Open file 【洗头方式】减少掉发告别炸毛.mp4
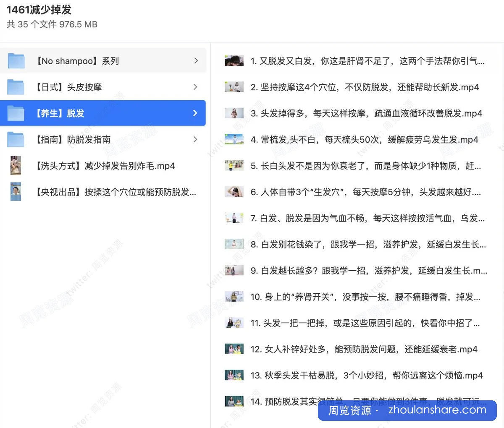This screenshot has height=428, width=504. (x=105, y=166)
